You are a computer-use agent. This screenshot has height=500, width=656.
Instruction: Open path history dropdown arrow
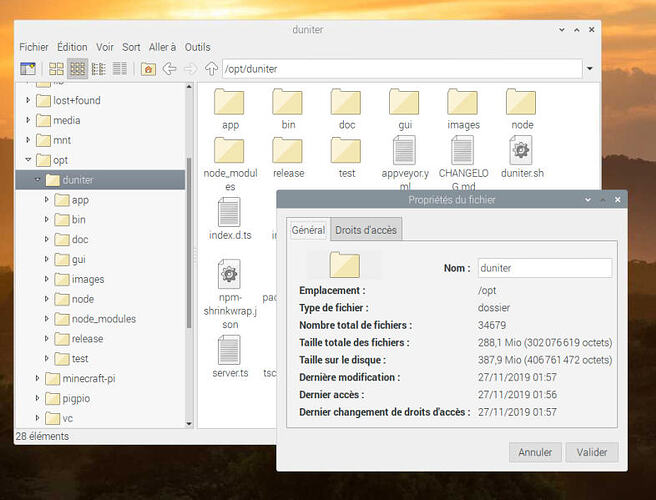pyautogui.click(x=590, y=69)
